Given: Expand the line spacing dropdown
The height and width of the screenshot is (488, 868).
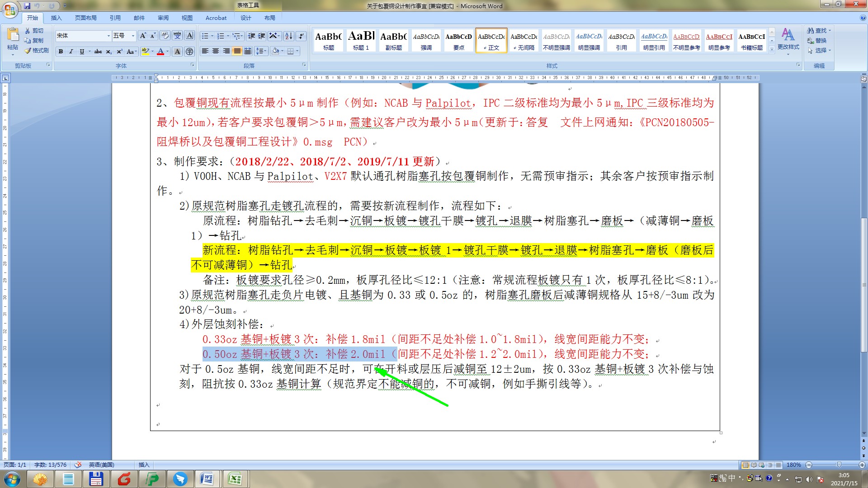Looking at the screenshot, I should click(x=264, y=51).
